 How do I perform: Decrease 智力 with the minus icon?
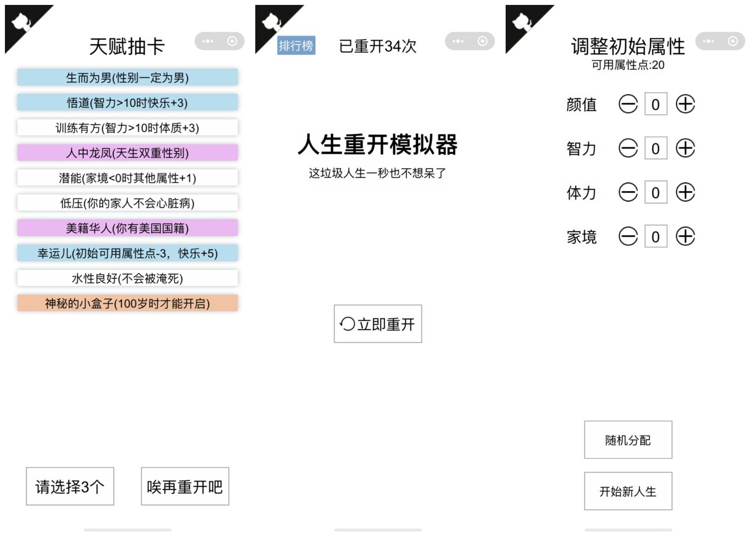628,148
